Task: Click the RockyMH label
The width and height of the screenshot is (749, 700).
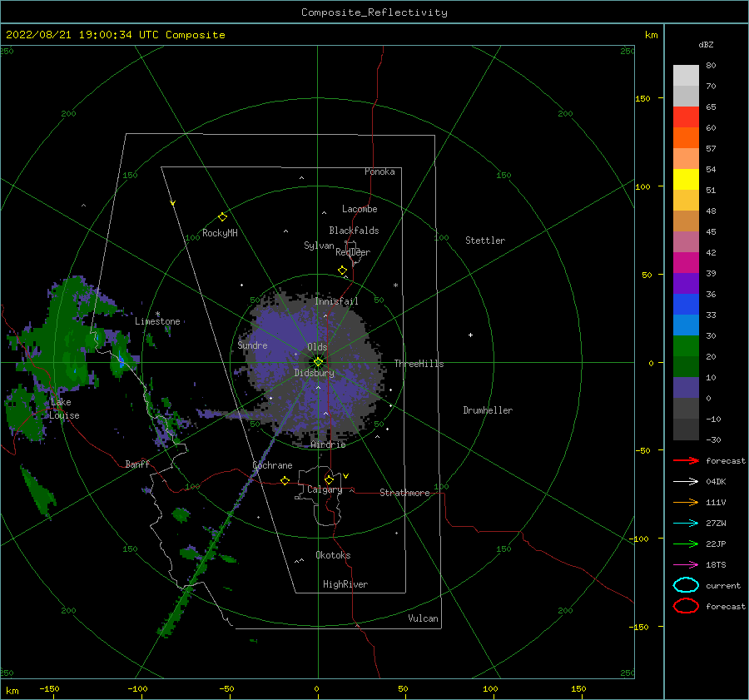Action: [x=220, y=233]
